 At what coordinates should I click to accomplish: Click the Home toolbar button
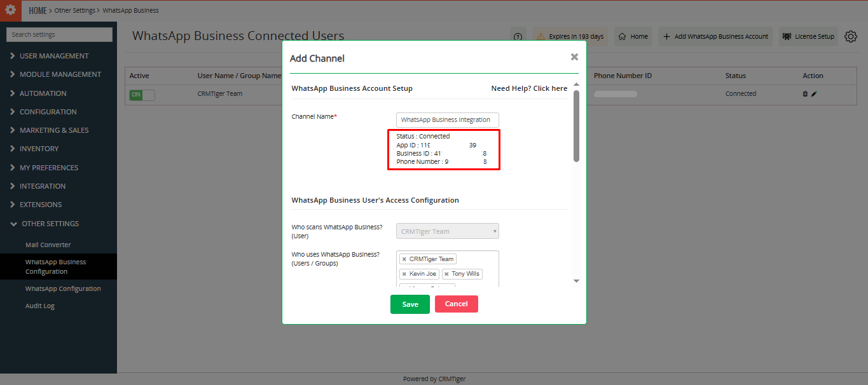point(633,37)
